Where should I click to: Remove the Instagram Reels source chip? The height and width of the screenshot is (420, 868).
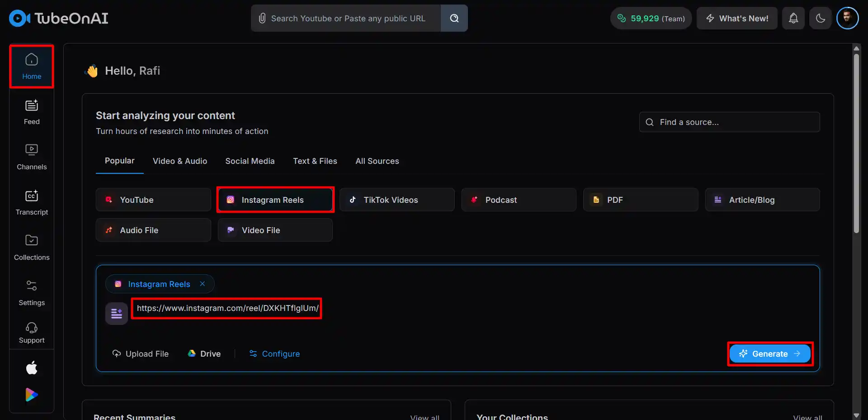point(203,284)
